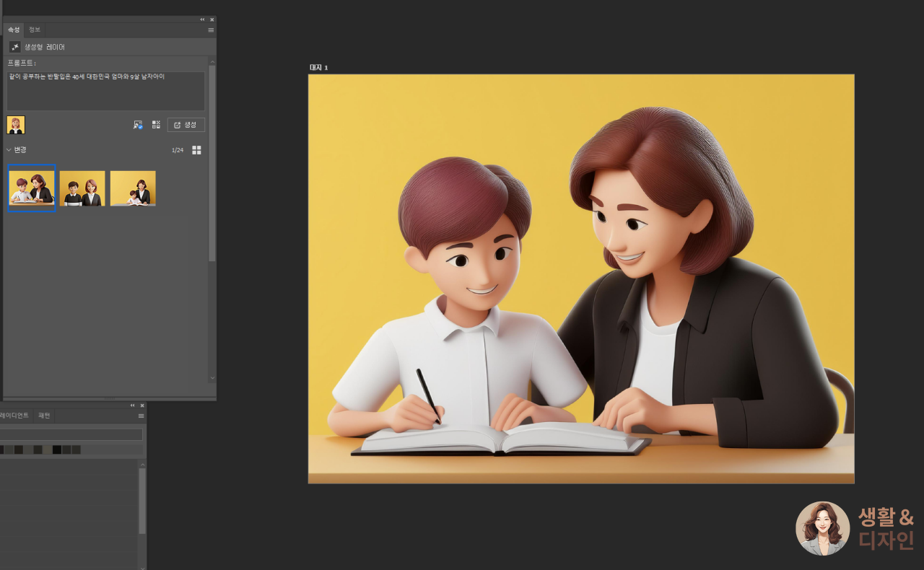This screenshot has height=570, width=924.
Task: Collapse the 패턴 panel with double-arrow icon
Action: (x=133, y=405)
